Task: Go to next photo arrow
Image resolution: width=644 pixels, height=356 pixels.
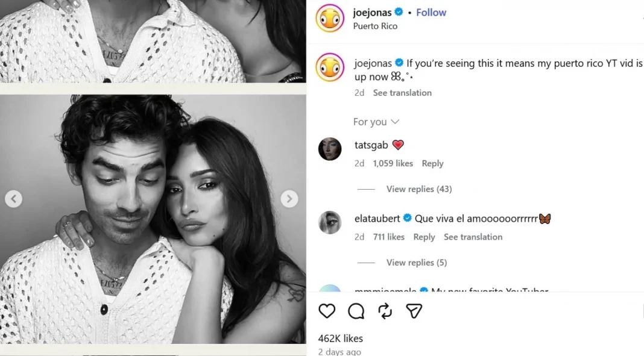Action: pyautogui.click(x=289, y=199)
